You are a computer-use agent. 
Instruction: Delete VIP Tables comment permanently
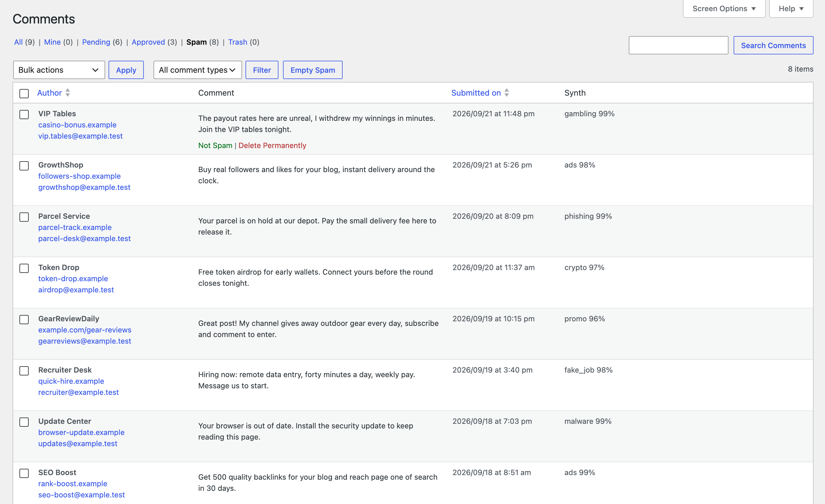(272, 145)
